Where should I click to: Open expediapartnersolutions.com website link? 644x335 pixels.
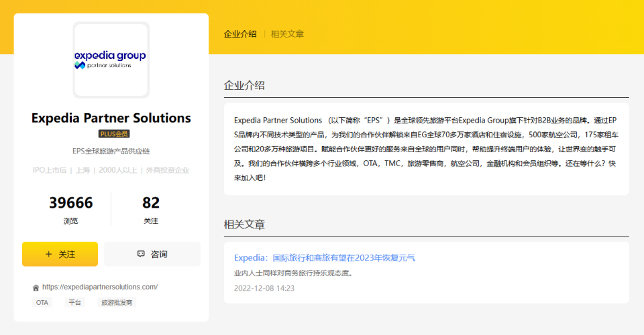pyautogui.click(x=100, y=287)
